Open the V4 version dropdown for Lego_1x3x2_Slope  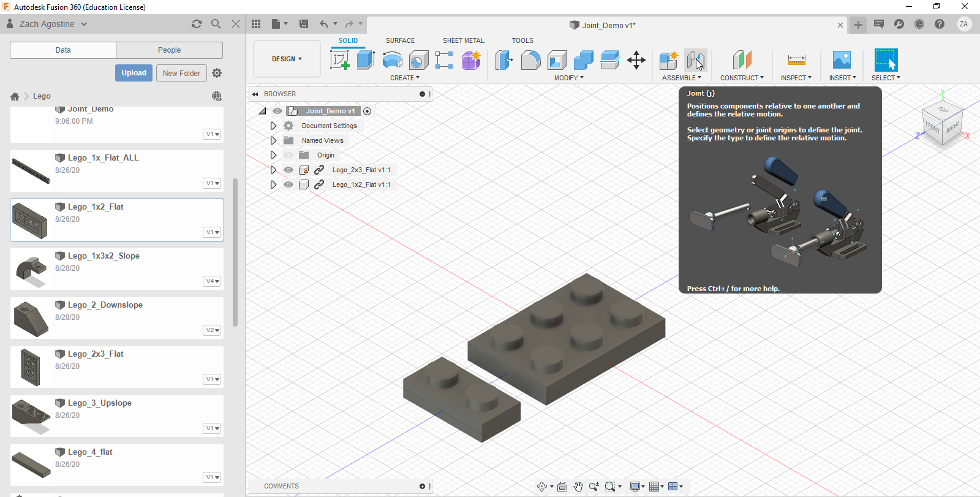coord(213,281)
